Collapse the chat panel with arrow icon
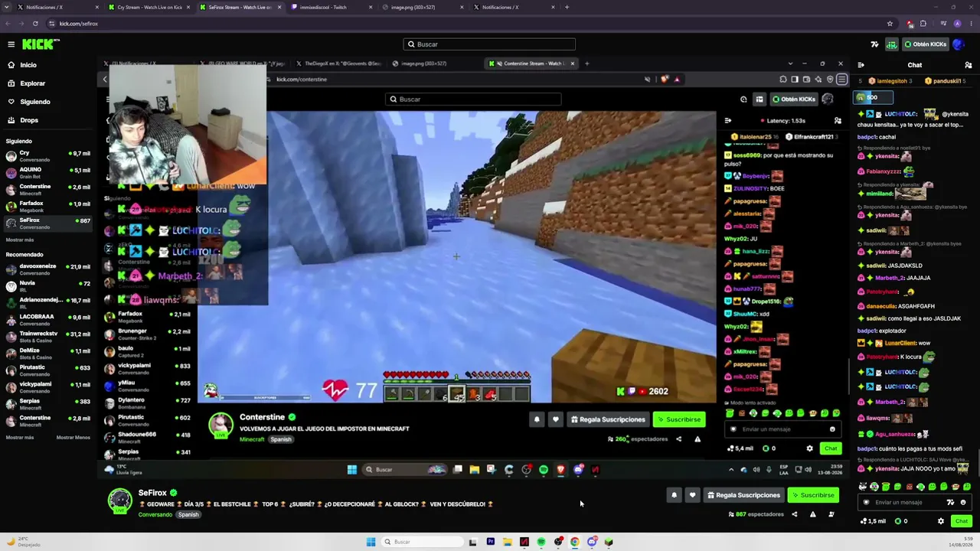980x551 pixels. click(861, 65)
